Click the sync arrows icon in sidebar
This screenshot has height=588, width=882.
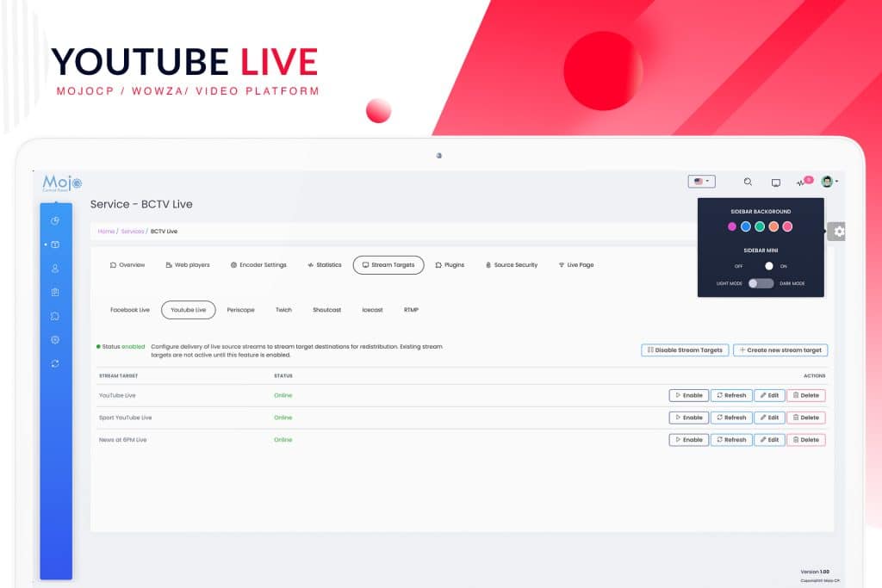coord(55,363)
